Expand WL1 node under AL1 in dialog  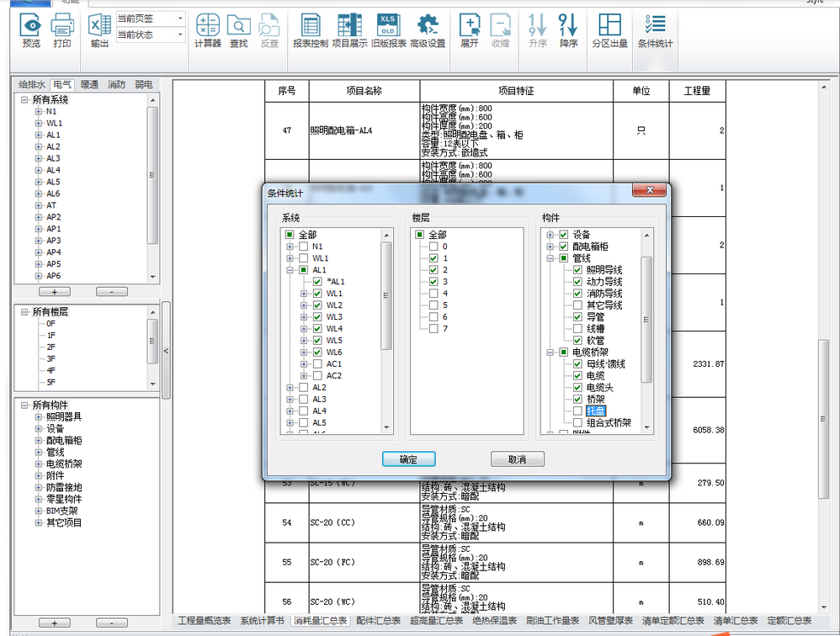point(304,294)
